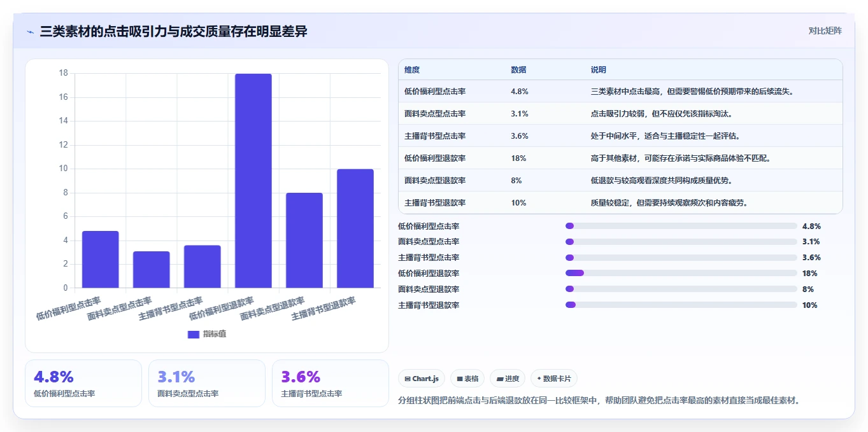Select the 表格 tag chip
This screenshot has width=868, height=432.
pyautogui.click(x=467, y=379)
